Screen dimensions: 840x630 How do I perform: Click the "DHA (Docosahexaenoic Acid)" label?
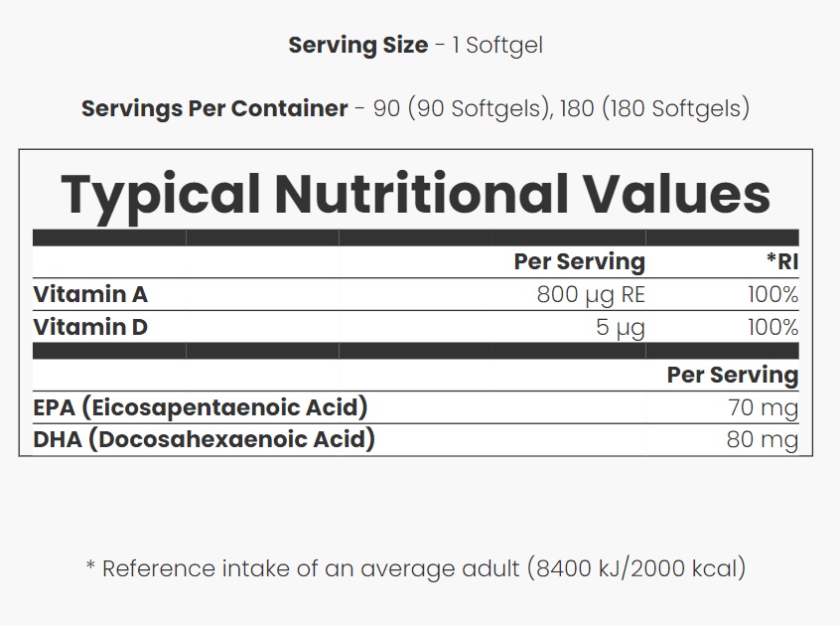204,438
